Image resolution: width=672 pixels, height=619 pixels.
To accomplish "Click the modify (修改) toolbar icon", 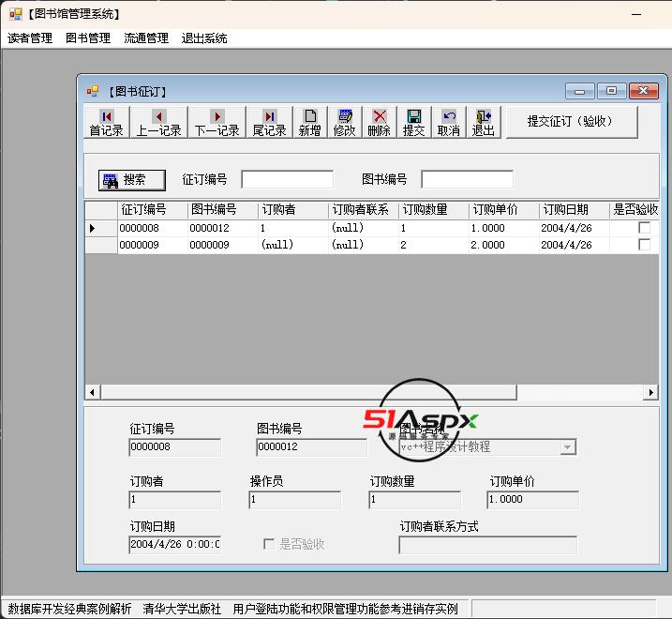I will [x=345, y=123].
